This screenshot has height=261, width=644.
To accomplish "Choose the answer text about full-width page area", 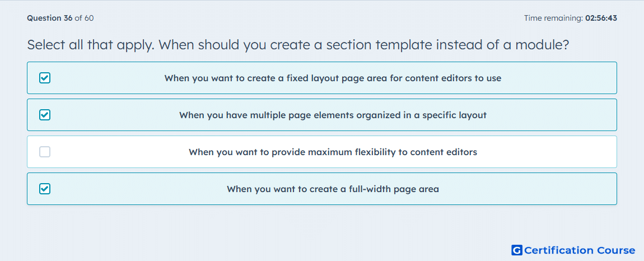I will [x=333, y=189].
